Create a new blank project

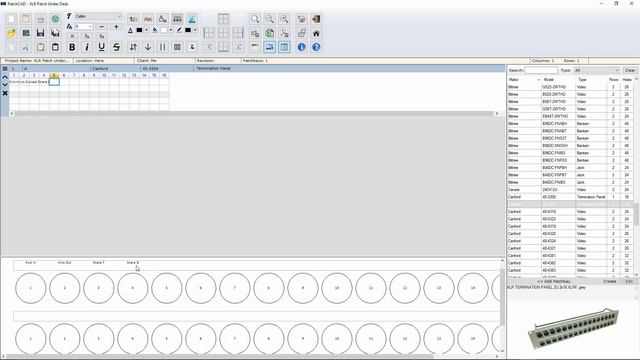tap(11, 19)
